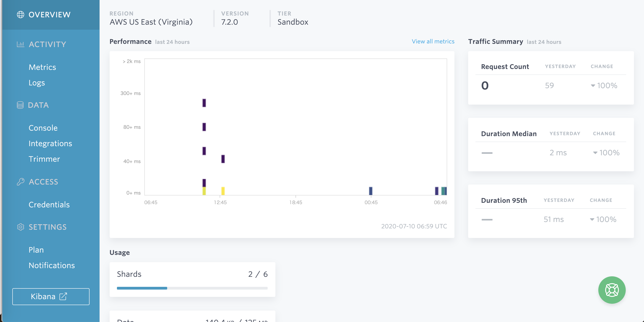
Task: Click the Activity bar-chart icon
Action: point(21,44)
